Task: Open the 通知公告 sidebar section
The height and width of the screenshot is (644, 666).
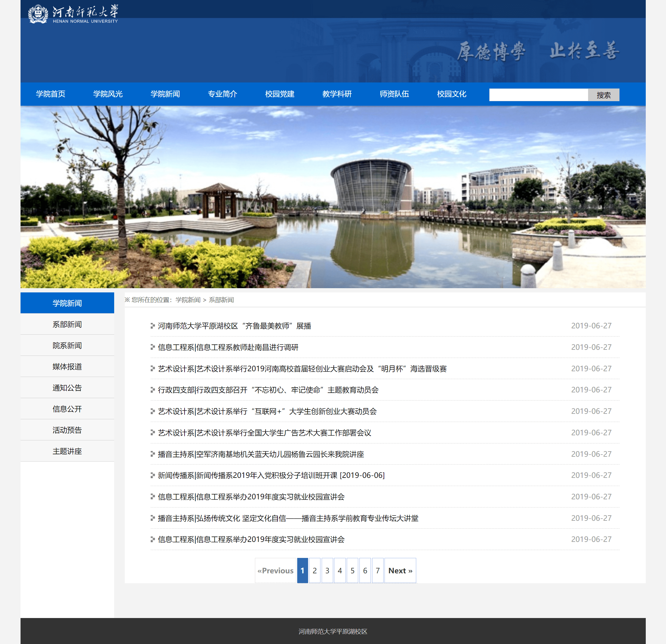Action: [x=67, y=388]
